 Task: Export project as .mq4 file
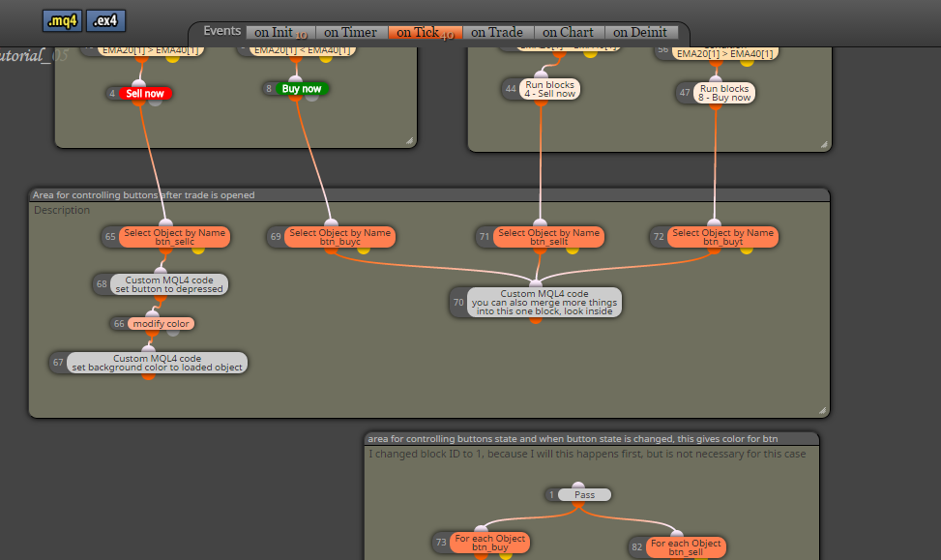(62, 21)
